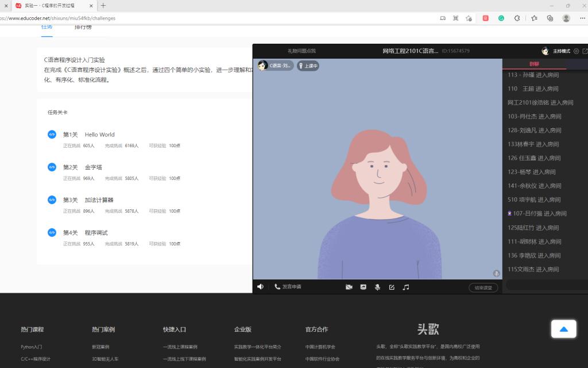
Task: Open the favorites list icon
Action: [x=534, y=18]
